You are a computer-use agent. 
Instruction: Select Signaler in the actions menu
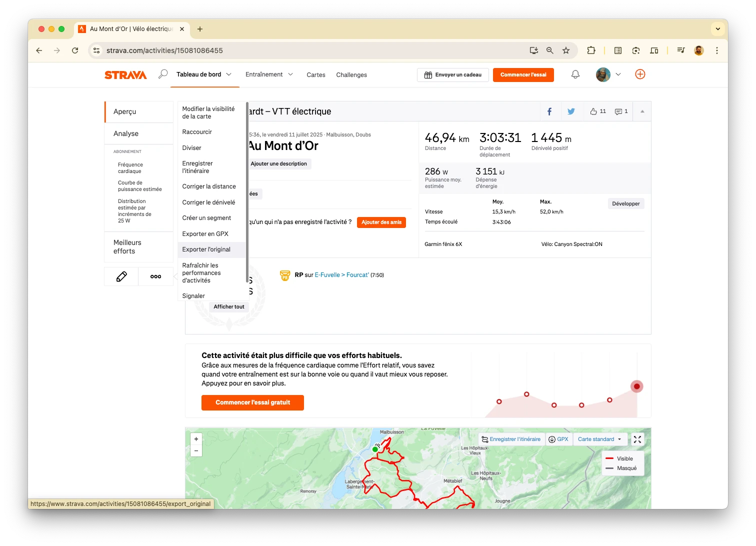click(x=212, y=295)
